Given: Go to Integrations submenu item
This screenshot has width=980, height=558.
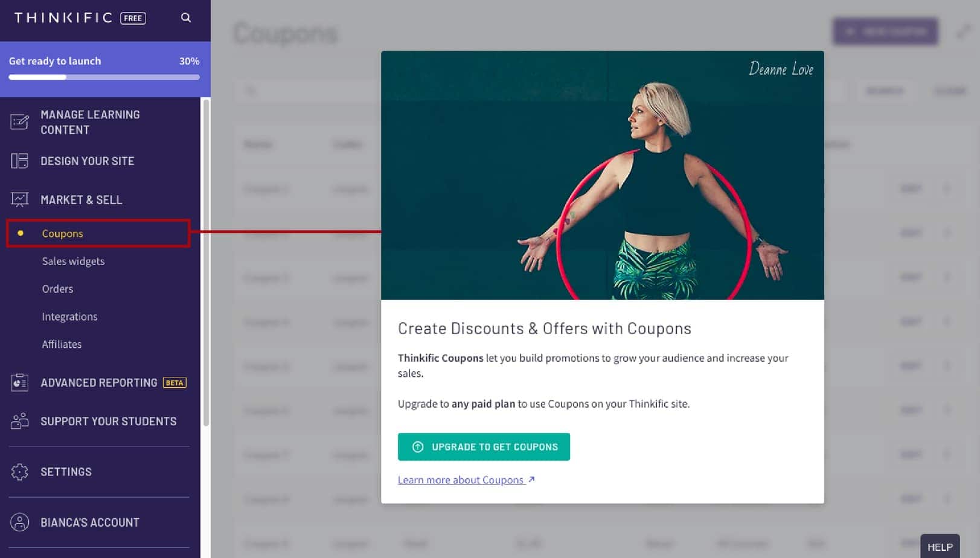Looking at the screenshot, I should [69, 316].
